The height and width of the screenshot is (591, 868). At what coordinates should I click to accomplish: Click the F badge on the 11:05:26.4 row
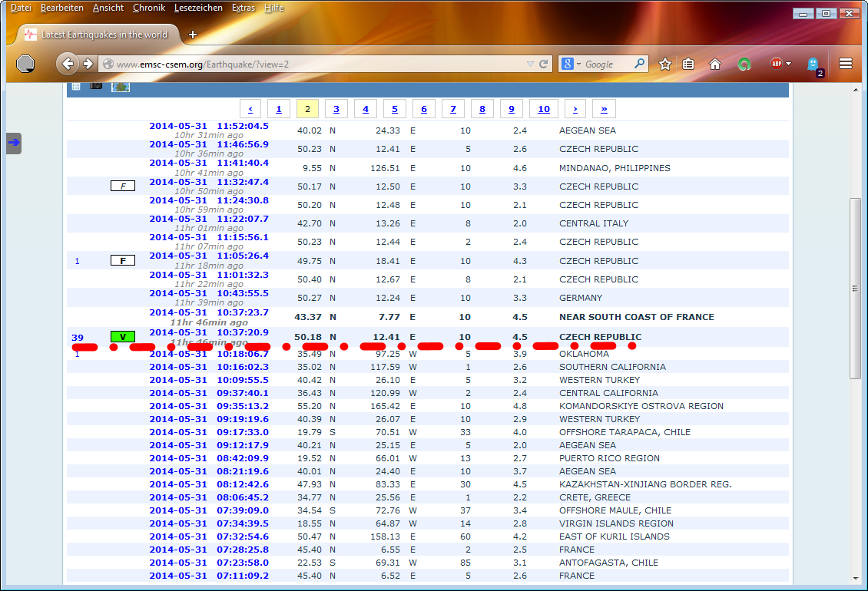[x=122, y=261]
